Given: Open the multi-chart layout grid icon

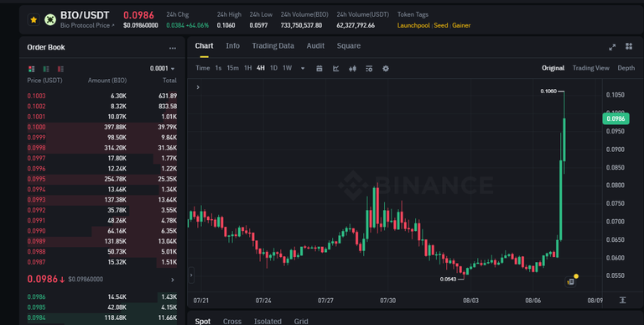Looking at the screenshot, I should tap(629, 46).
